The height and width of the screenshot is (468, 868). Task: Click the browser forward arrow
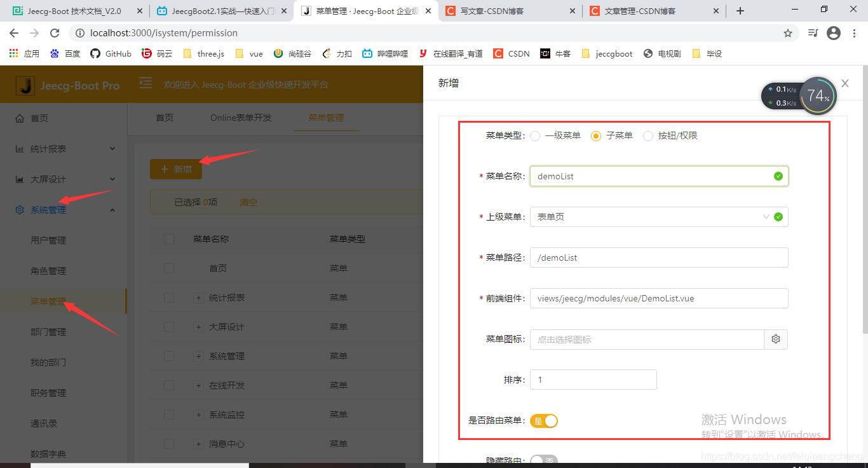click(34, 33)
